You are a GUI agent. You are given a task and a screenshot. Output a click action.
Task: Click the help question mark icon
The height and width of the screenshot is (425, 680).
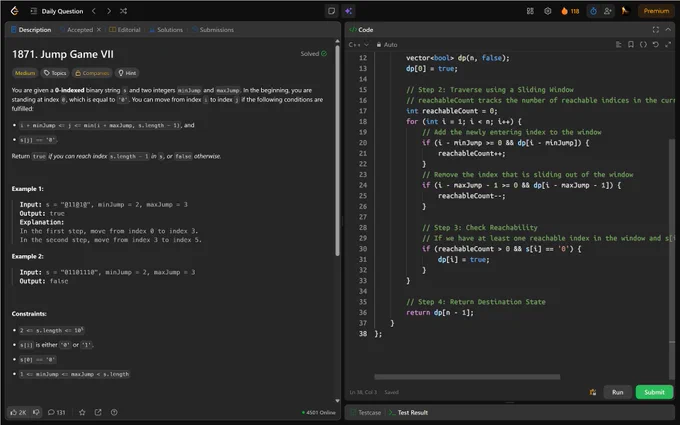[x=114, y=412]
